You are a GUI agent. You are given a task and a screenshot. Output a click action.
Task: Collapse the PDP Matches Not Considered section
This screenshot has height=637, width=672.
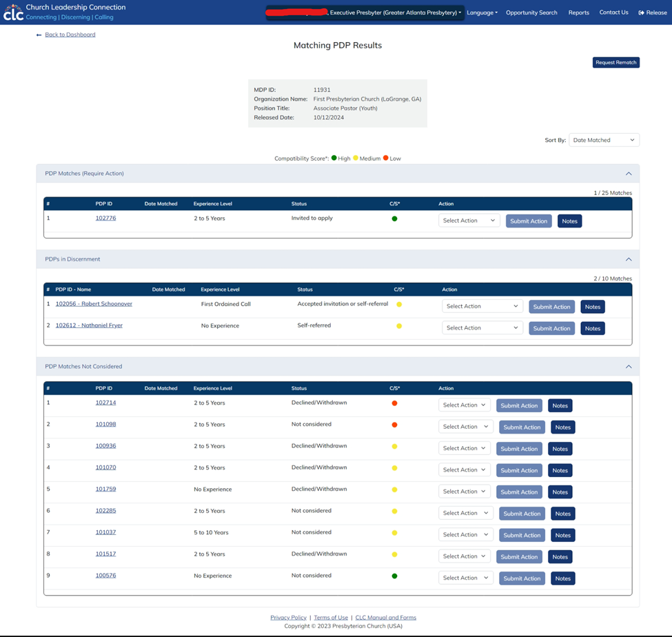click(628, 367)
